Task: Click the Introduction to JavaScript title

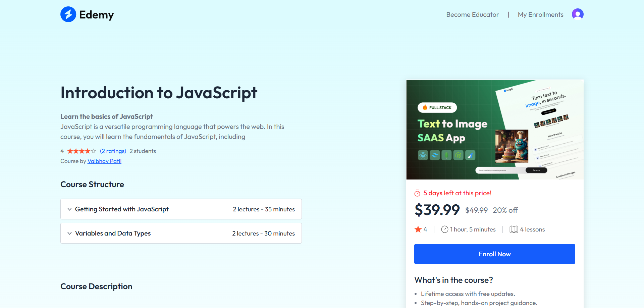Action: [159, 93]
